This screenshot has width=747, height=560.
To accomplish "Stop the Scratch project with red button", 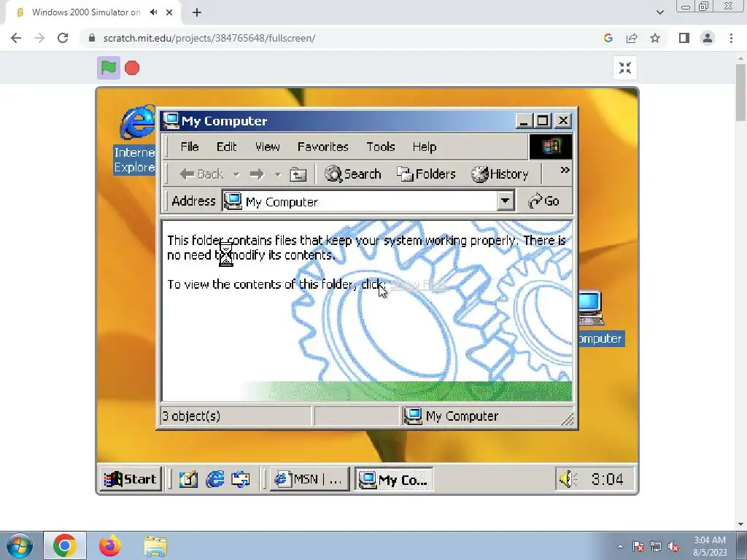I will [x=132, y=68].
